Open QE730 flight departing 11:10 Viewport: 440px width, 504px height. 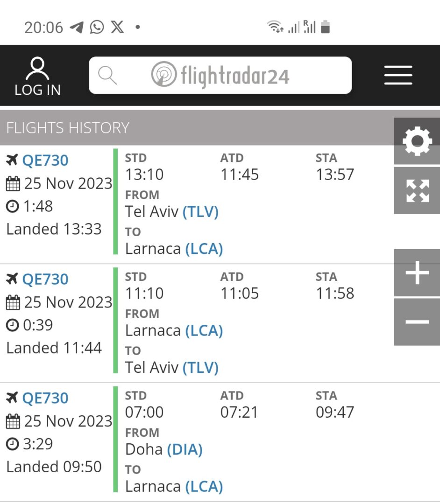(x=45, y=279)
